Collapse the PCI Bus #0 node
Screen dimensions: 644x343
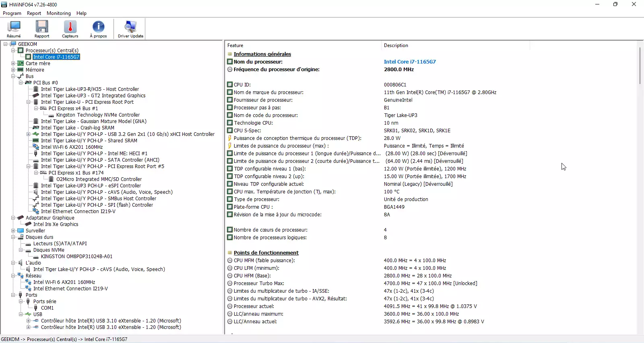[21, 83]
